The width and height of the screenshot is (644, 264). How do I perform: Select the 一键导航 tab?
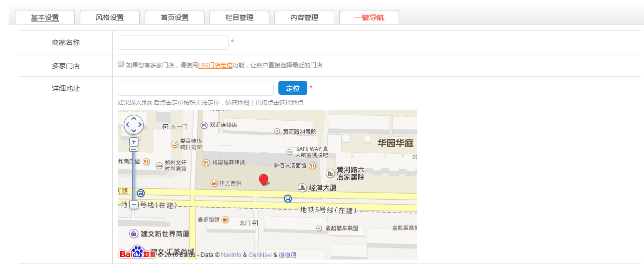pos(369,17)
